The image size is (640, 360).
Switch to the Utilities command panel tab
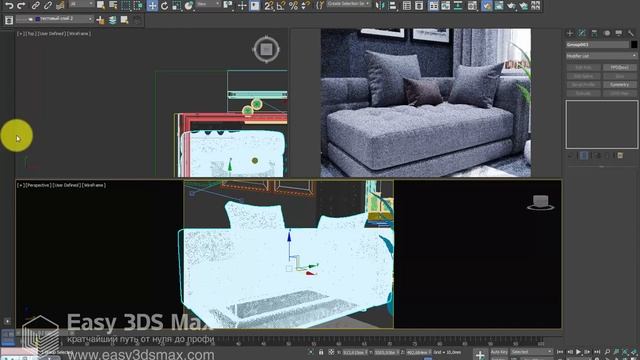[631, 33]
